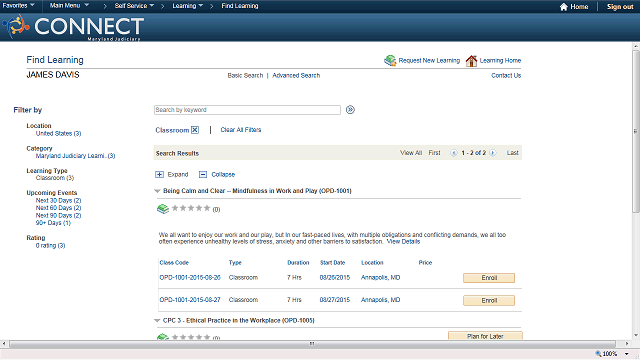Filter by Next 30 Days events
This screenshot has height=360, width=640.
(58, 200)
